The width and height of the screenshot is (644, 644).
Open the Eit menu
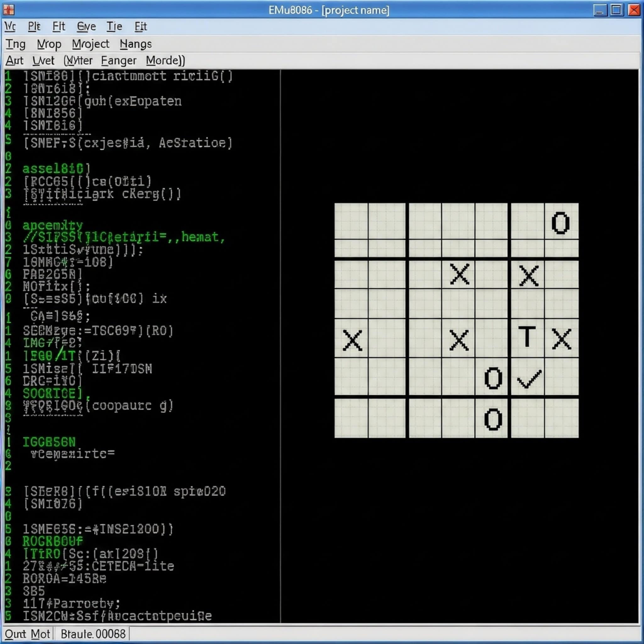pyautogui.click(x=141, y=26)
